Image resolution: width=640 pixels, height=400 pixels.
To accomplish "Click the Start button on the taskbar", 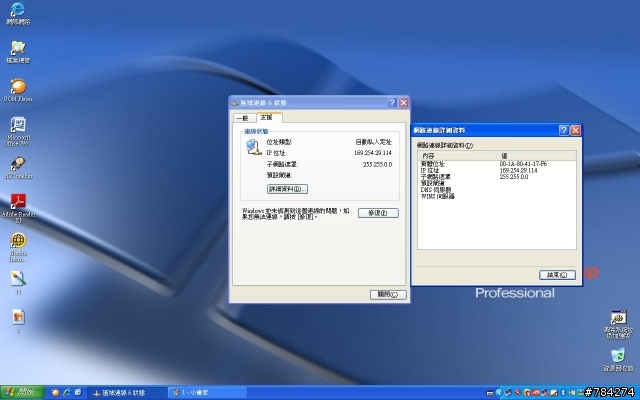I will coord(22,393).
